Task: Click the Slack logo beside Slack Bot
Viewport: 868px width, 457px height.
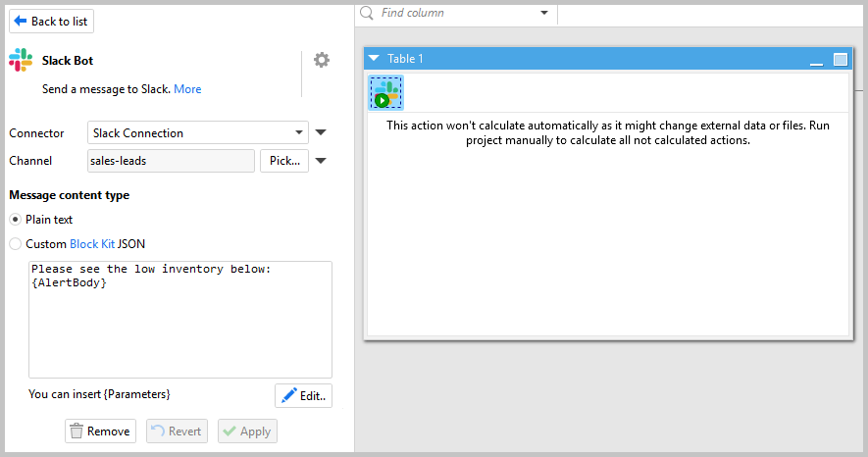Action: point(21,60)
